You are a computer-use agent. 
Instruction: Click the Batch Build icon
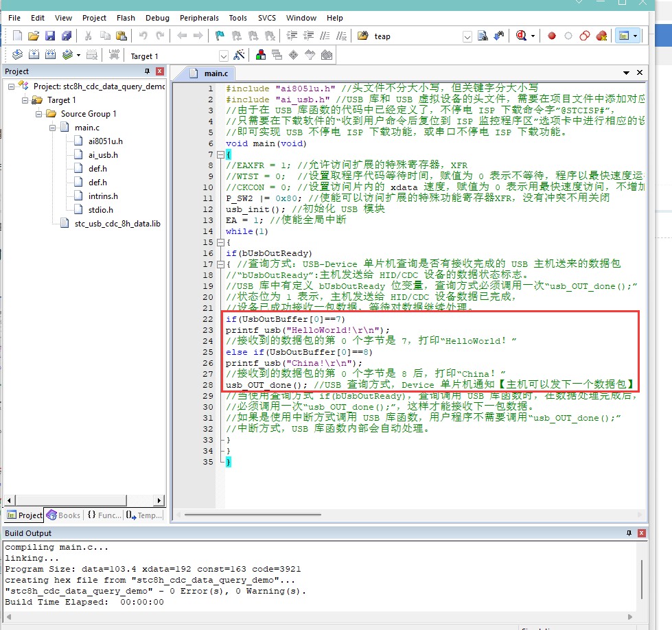click(x=67, y=55)
